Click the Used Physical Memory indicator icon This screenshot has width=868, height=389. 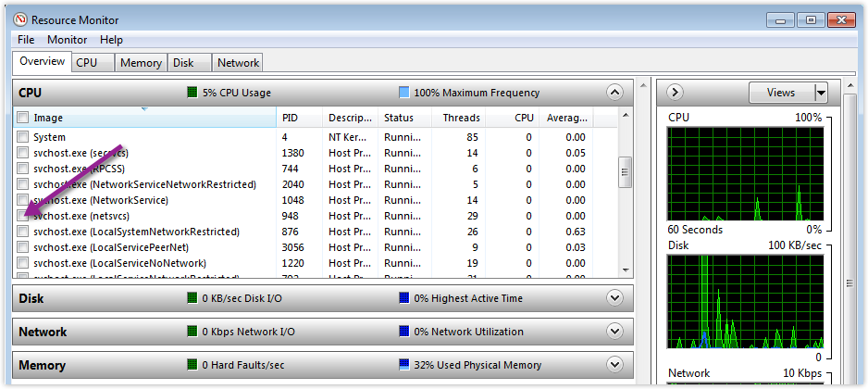(403, 365)
